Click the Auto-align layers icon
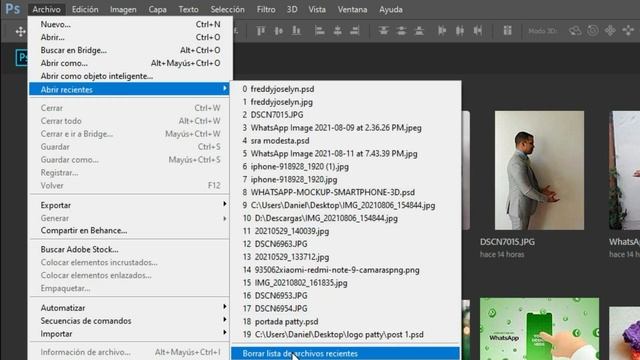640x360 pixels. click(507, 31)
